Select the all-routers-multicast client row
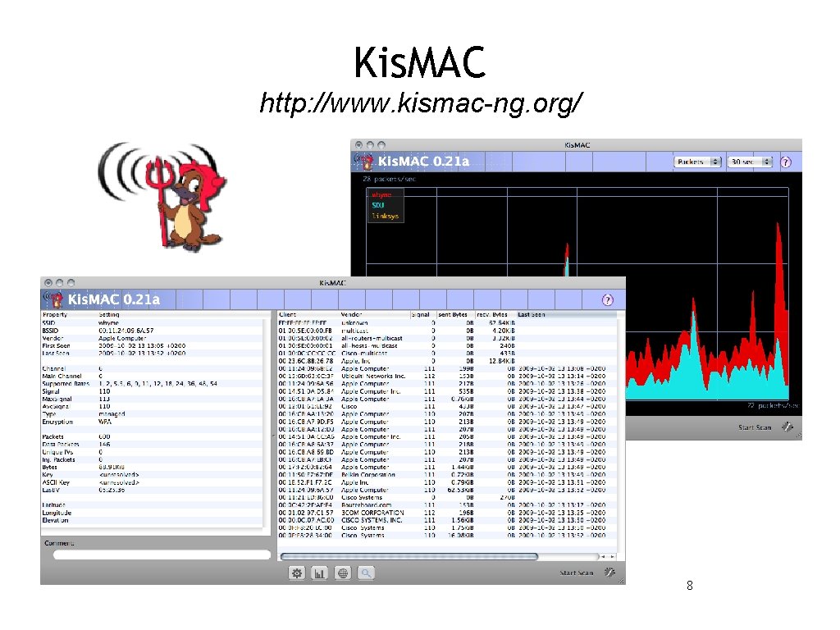840x630 pixels. coord(447,339)
